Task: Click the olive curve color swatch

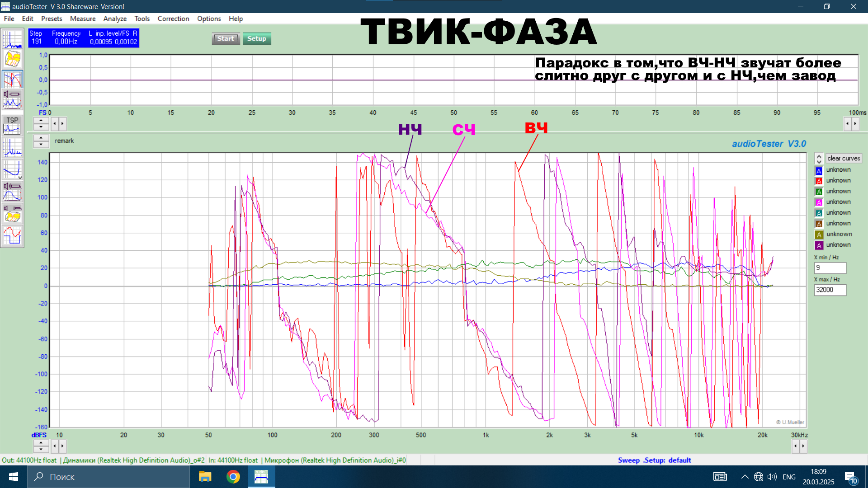Action: (819, 235)
